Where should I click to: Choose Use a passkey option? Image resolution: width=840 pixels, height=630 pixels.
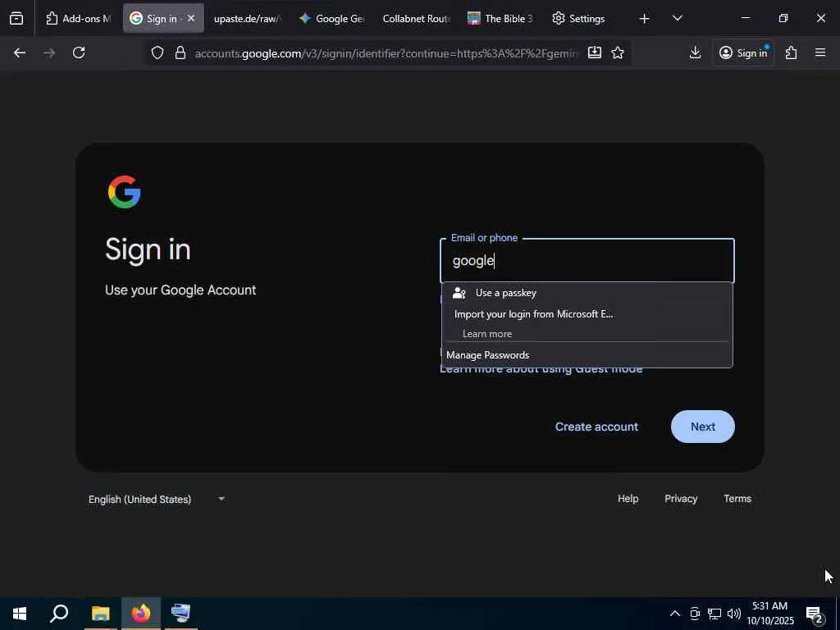587,293
